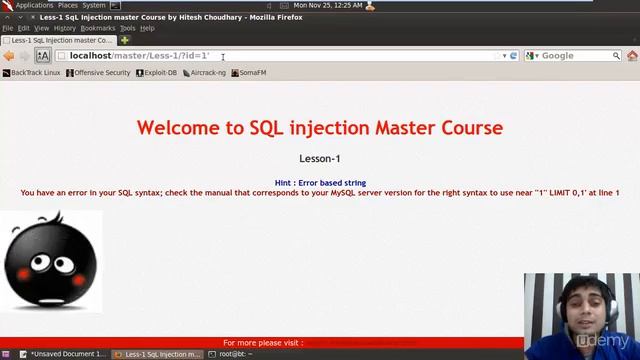Open the Bookmarks menu
The image size is (640, 360).
pyautogui.click(x=98, y=28)
